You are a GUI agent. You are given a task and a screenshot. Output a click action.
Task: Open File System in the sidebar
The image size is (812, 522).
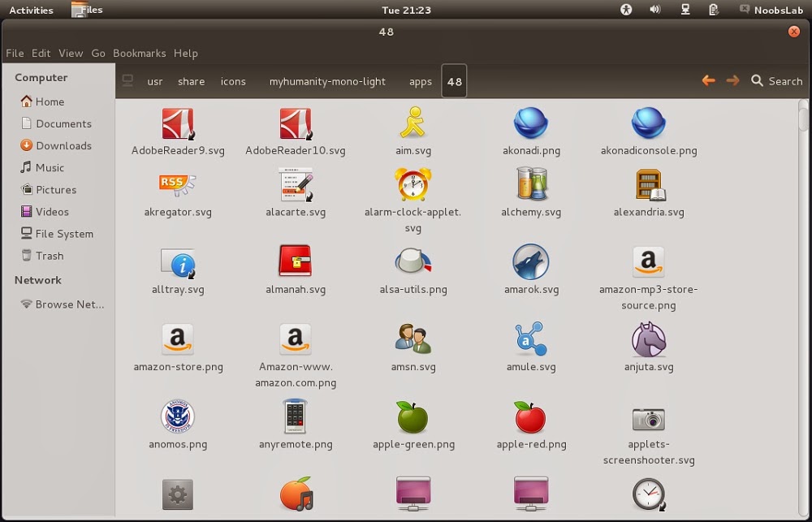point(57,234)
